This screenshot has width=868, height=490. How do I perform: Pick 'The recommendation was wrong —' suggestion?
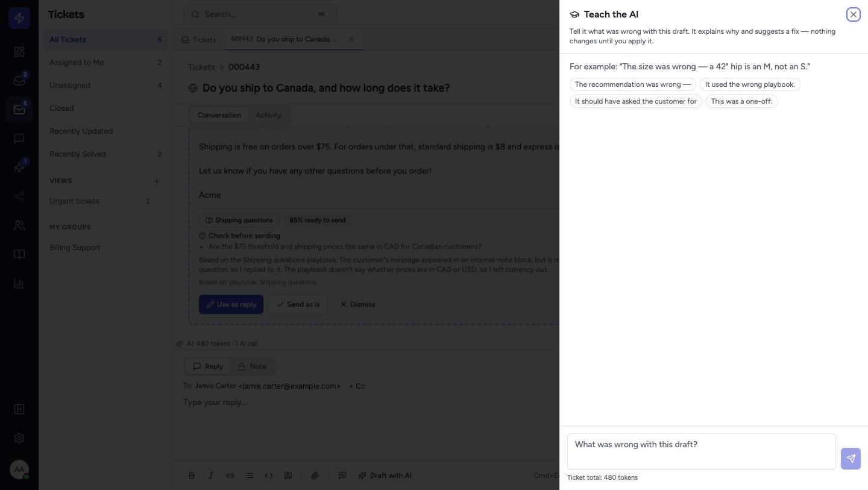632,84
